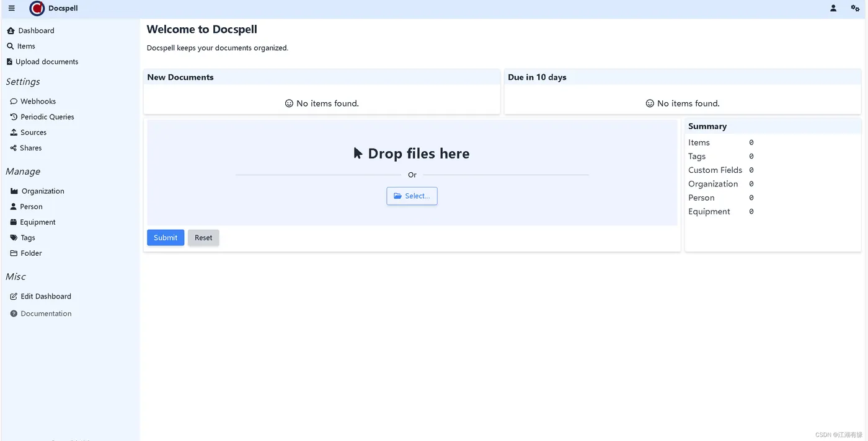Go to Items in the sidebar

click(26, 46)
